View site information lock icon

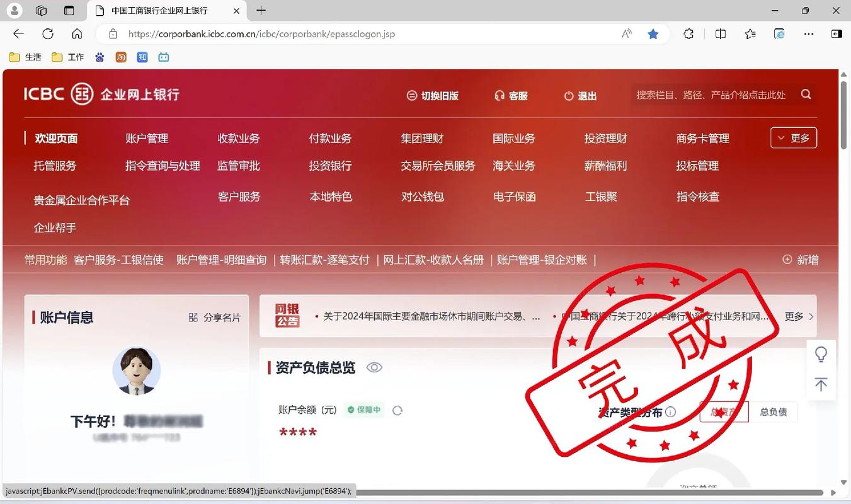pyautogui.click(x=113, y=34)
